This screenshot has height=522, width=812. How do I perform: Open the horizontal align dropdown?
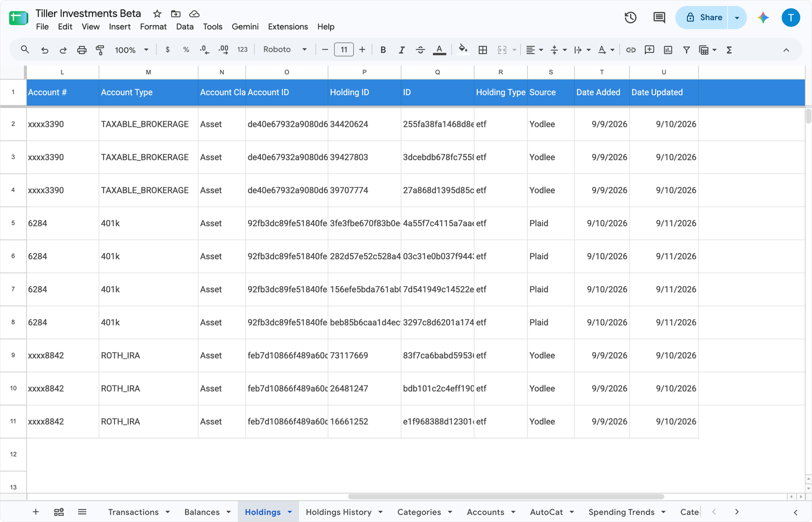534,50
